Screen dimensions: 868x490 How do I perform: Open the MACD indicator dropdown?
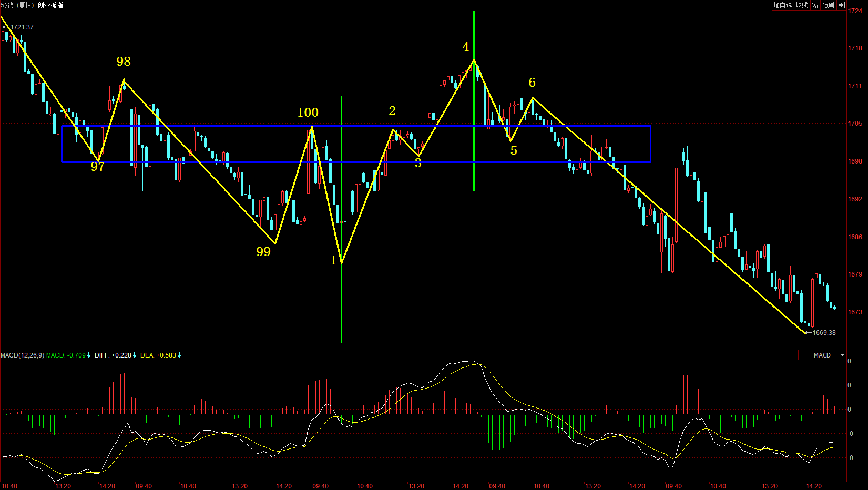[842, 355]
